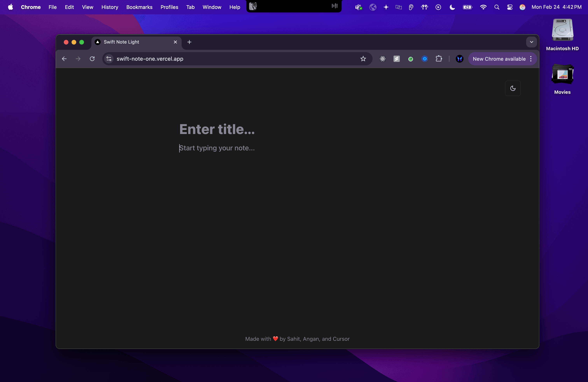Expand the tab search dropdown chevron
This screenshot has height=382, width=588.
(531, 42)
